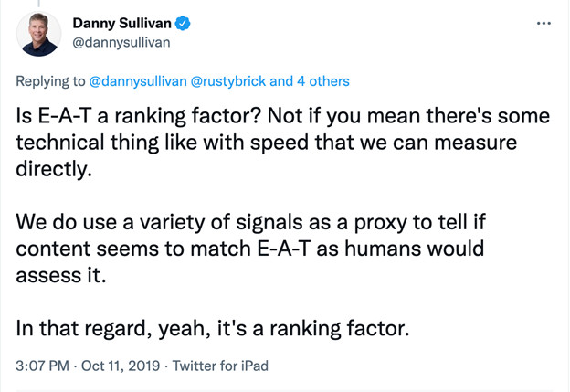Click the blue @dannysullivan mention in Replying to

point(138,81)
